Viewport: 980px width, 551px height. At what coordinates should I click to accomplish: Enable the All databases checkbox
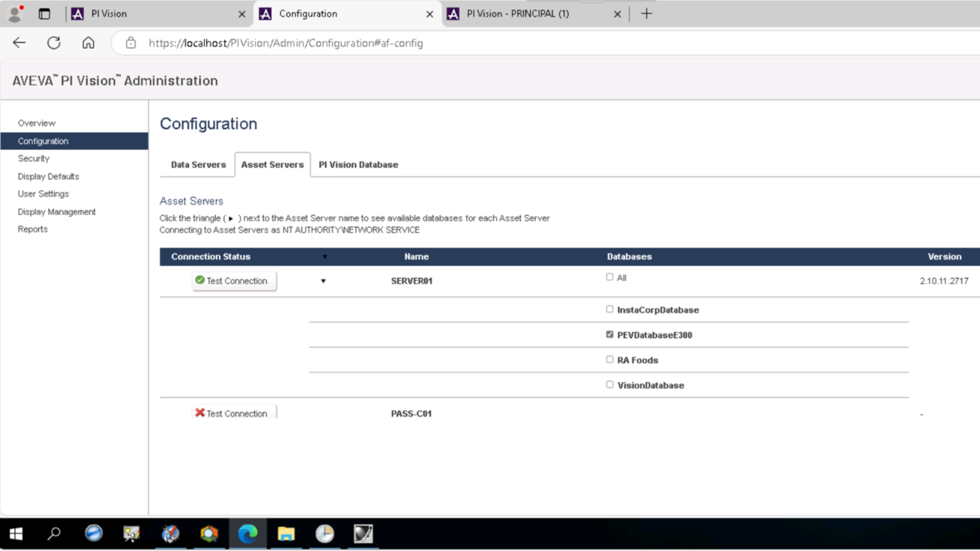coord(610,277)
